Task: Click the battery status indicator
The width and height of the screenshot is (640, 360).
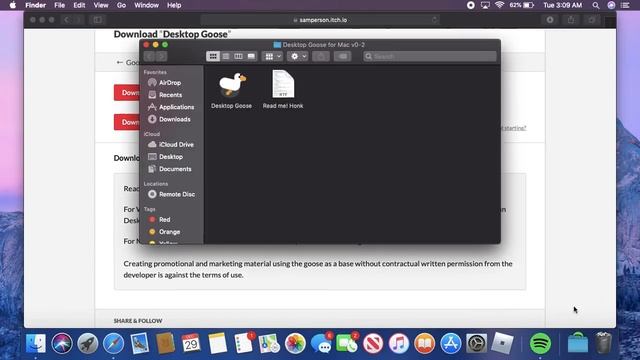Action: pos(522,5)
